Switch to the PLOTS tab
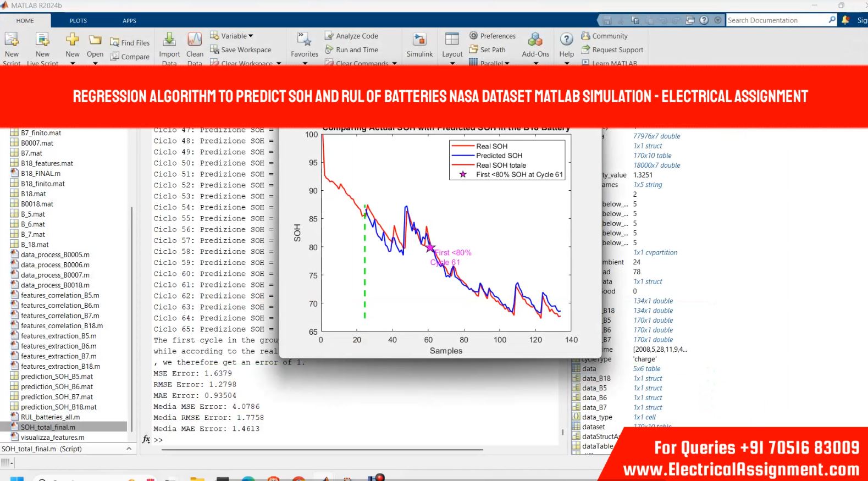The height and width of the screenshot is (481, 868). tap(78, 20)
